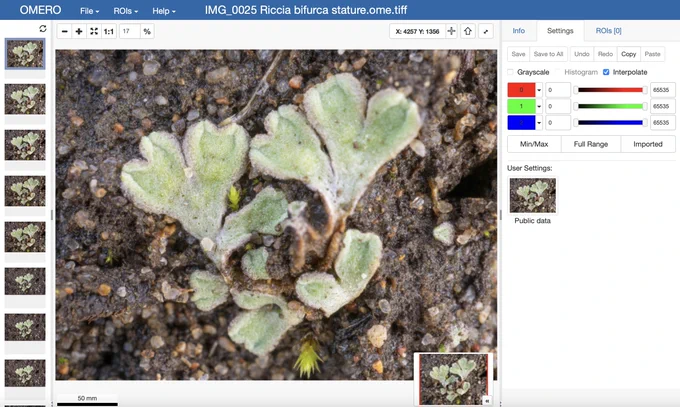Toggle the crosshair position icon
The image size is (680, 407).
click(x=451, y=31)
